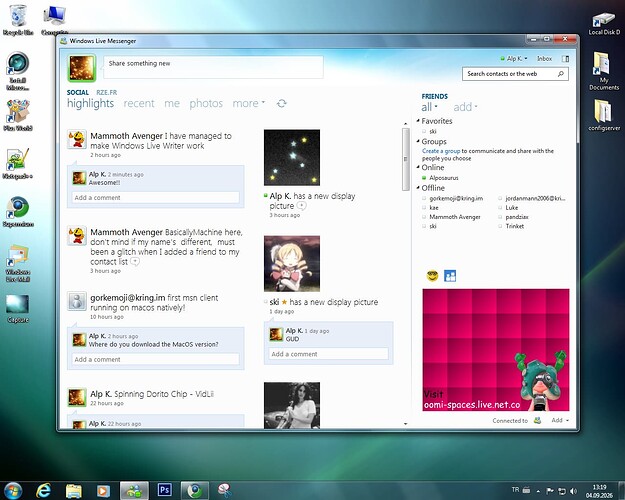Open Windows Media Player in the taskbar
625x500 pixels.
(103, 490)
